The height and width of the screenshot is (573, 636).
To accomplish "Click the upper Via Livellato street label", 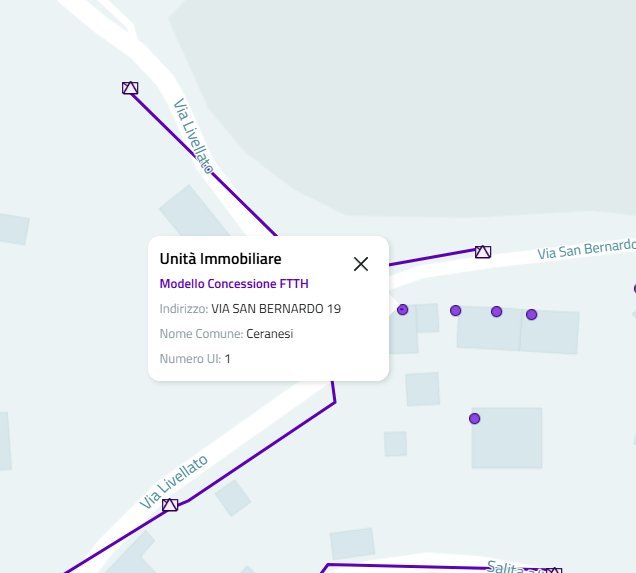I will (x=193, y=136).
